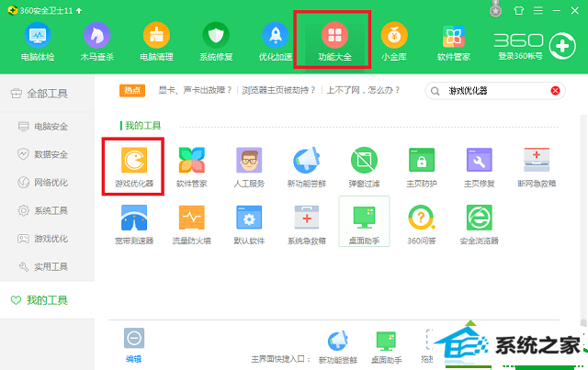
Task: Open 主页防护 tool
Action: (x=422, y=167)
